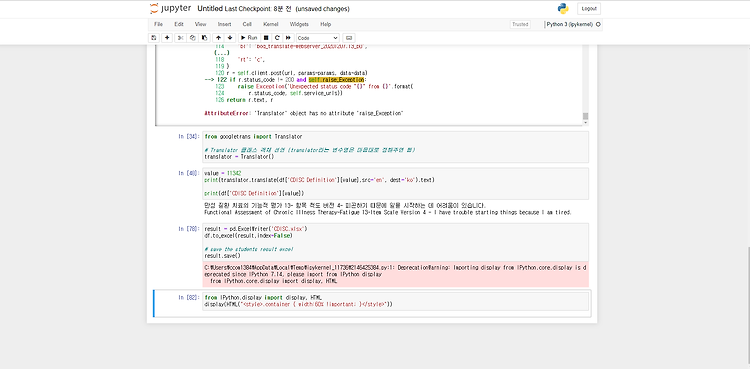750x369 pixels.
Task: Insert a cell below with plus icon
Action: pos(167,37)
